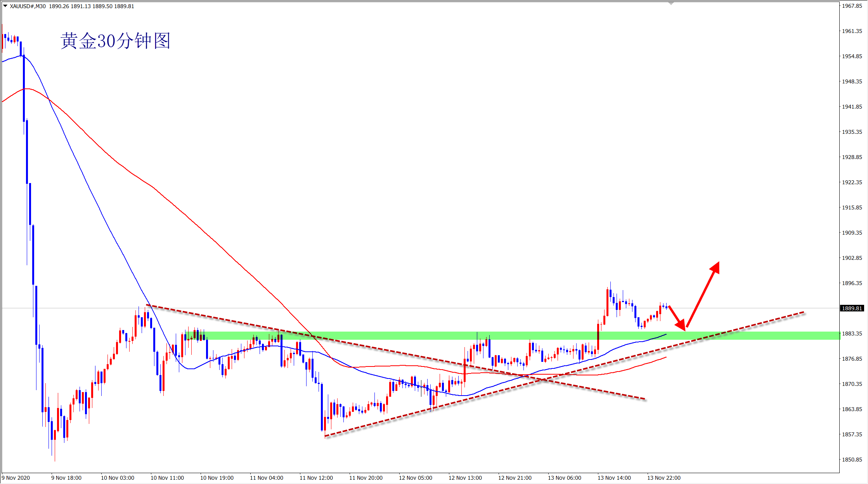Click the 13 Nov 22:00 time label
The image size is (868, 484).
(664, 478)
